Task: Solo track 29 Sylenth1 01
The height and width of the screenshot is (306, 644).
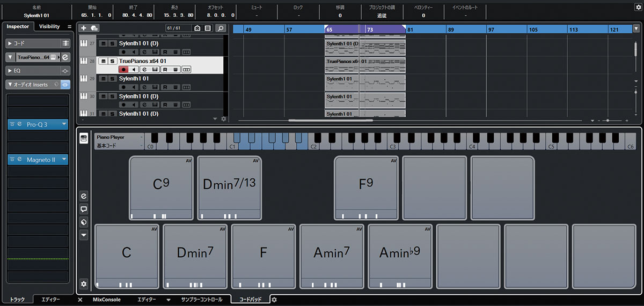Action: tap(112, 79)
